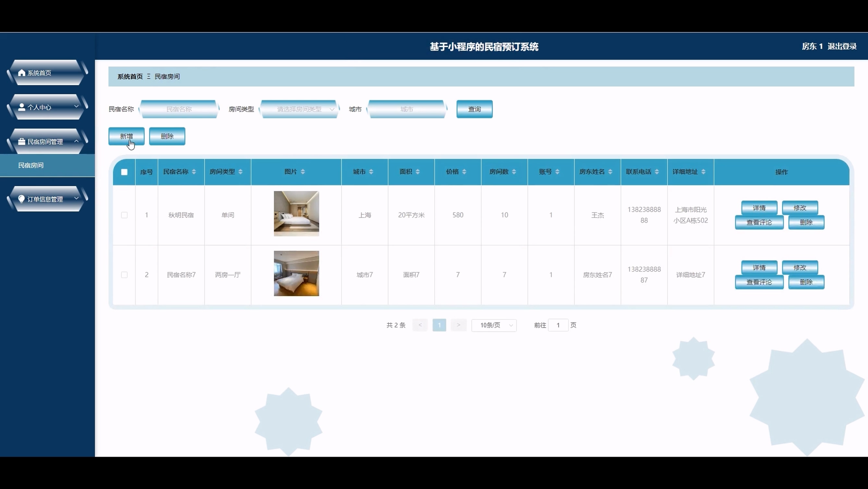Image resolution: width=868 pixels, height=489 pixels.
Task: Click the briefcase icon beside 民宿房间管理
Action: coord(21,142)
